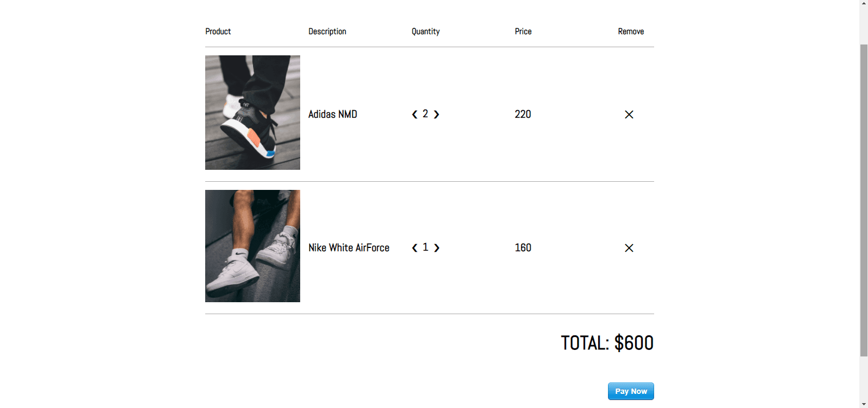Viewport: 868px width, 408px height.
Task: Click the scrollbar up arrow
Action: coord(864,3)
